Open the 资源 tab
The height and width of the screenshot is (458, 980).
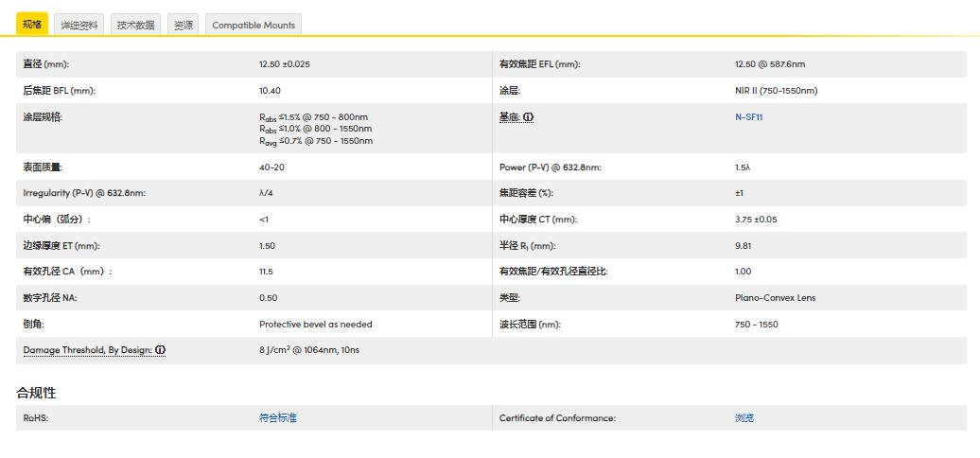coord(184,25)
